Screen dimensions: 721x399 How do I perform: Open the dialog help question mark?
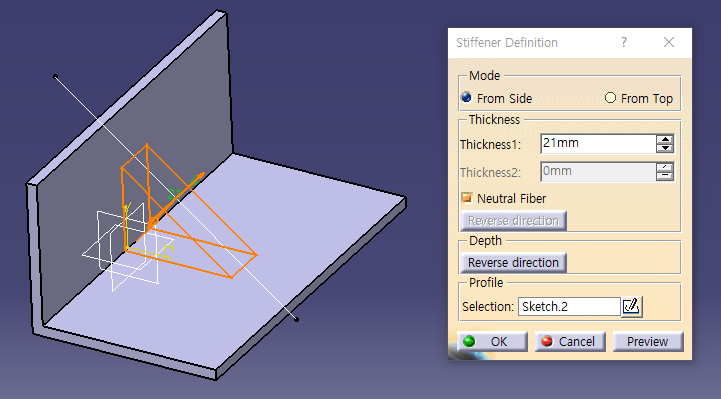click(624, 42)
